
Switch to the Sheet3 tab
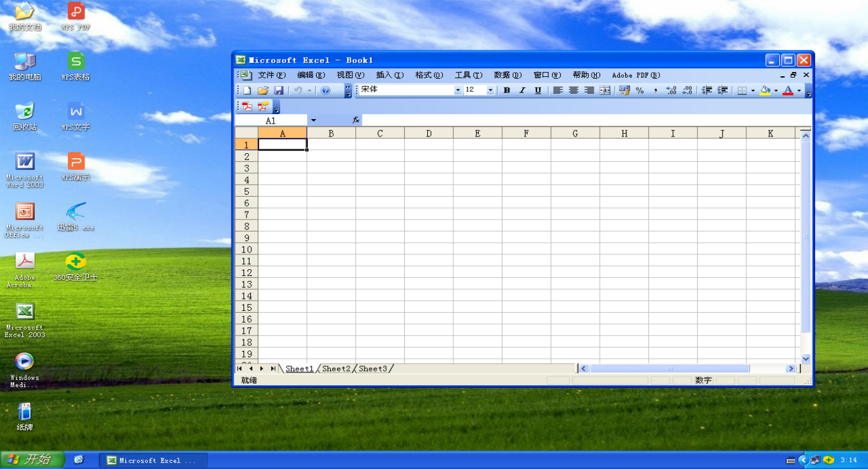(x=373, y=368)
